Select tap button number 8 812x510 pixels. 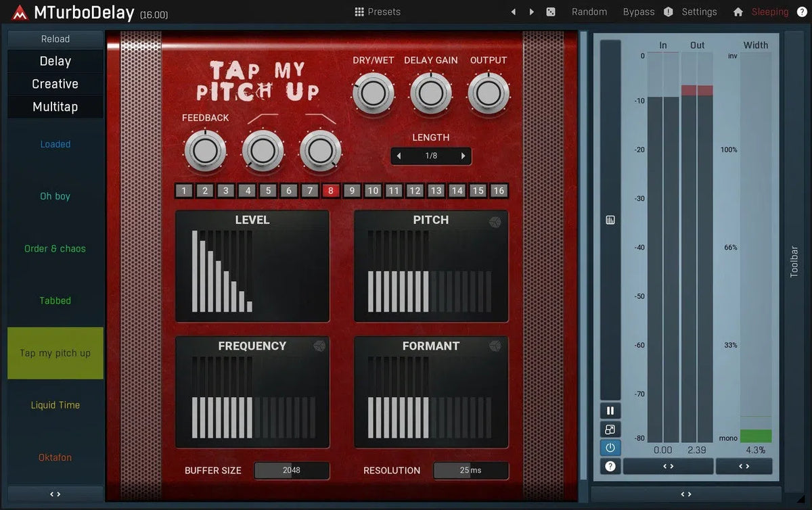coord(330,191)
